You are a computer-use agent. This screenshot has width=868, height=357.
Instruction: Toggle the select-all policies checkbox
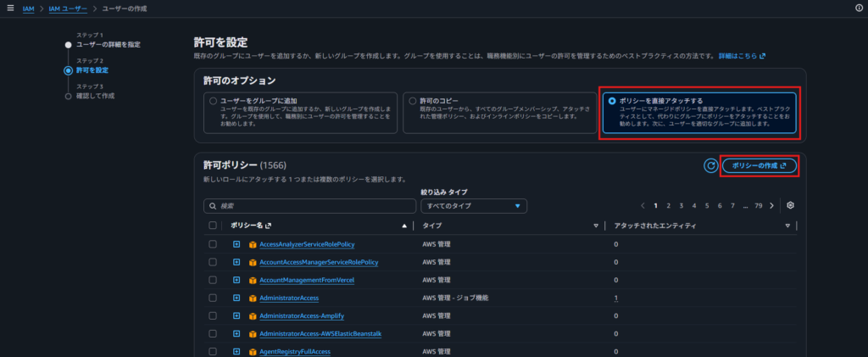click(213, 226)
